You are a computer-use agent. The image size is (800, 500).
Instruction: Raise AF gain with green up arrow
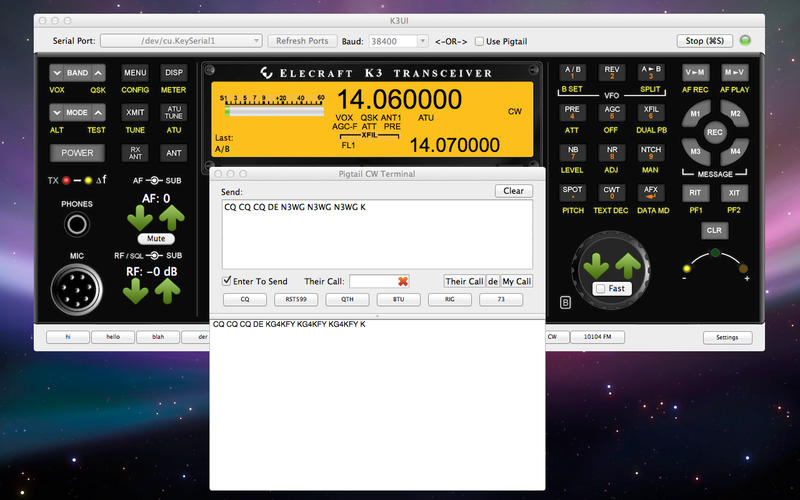[172, 218]
